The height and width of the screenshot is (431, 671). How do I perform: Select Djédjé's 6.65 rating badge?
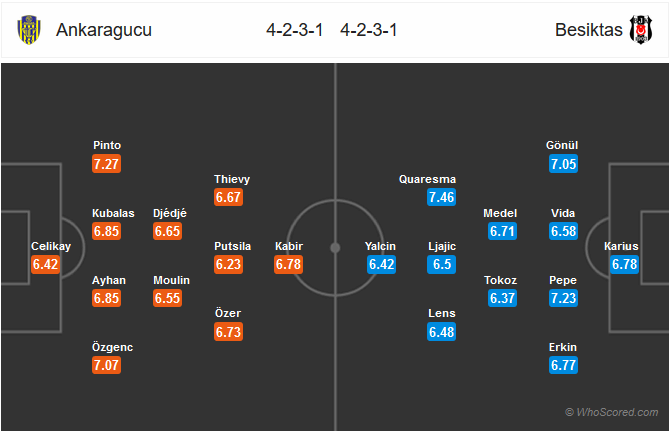coord(167,231)
